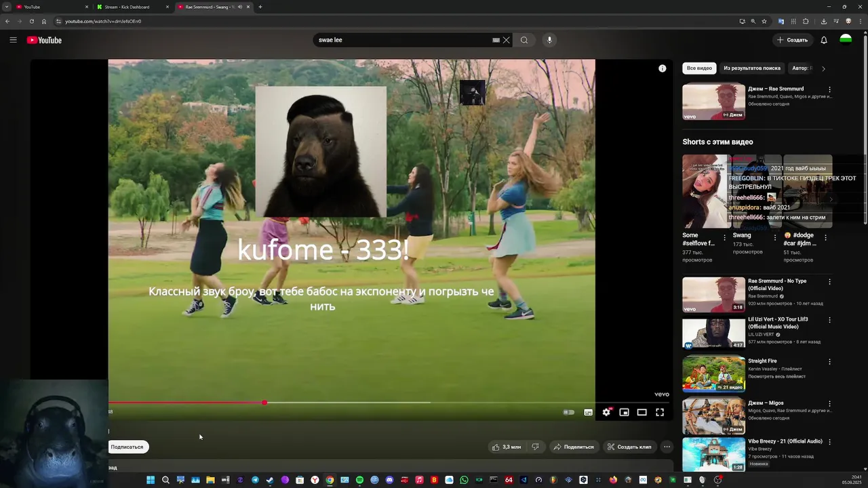Open options for #dodge #car short

(825, 238)
